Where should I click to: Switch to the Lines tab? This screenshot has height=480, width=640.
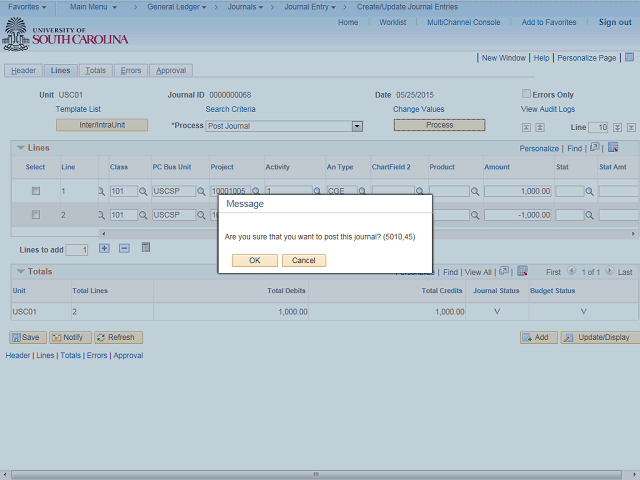(60, 71)
